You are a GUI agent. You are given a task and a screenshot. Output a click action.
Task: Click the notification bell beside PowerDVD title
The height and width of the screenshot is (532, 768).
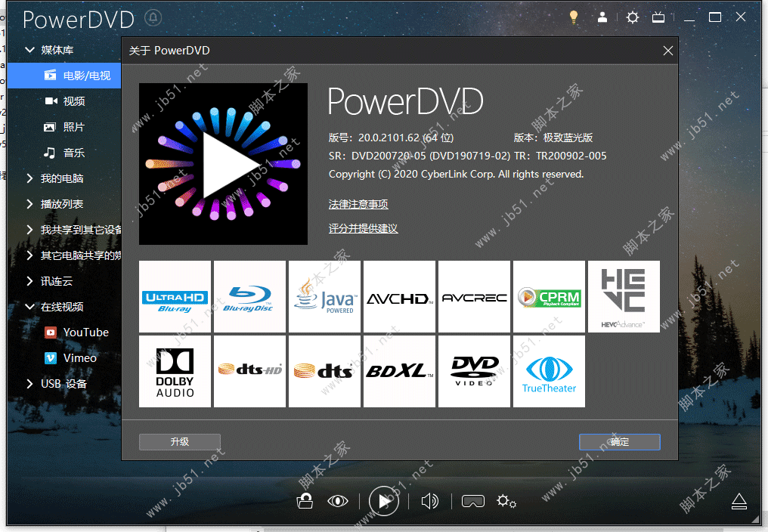point(153,18)
